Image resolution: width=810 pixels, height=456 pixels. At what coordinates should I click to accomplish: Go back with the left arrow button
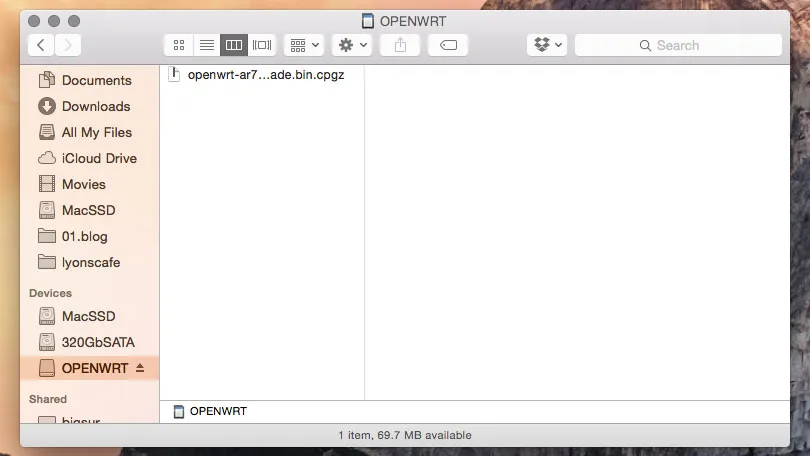41,45
